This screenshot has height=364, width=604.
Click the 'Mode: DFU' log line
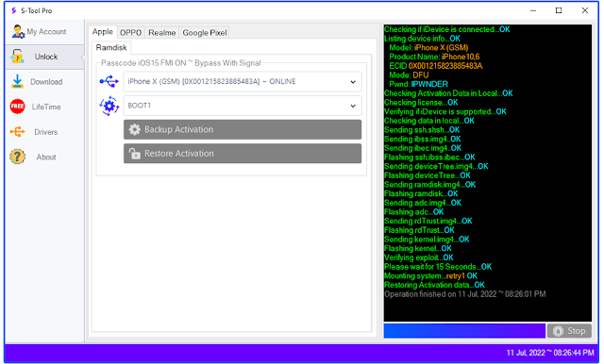pyautogui.click(x=409, y=75)
